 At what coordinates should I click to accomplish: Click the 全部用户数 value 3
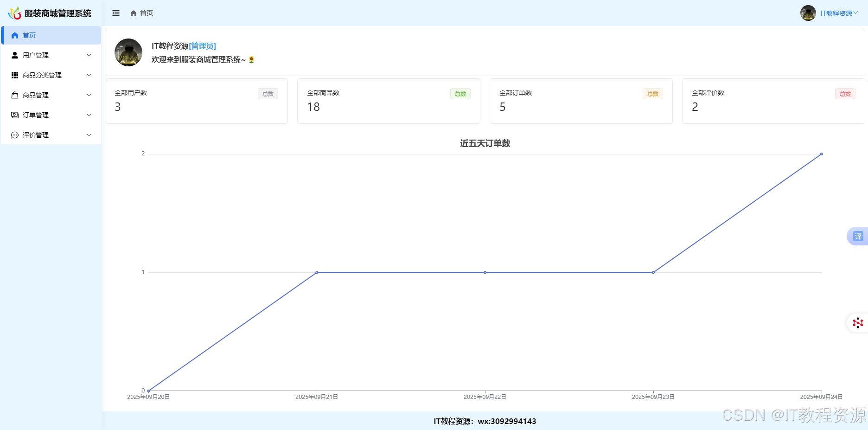(118, 107)
